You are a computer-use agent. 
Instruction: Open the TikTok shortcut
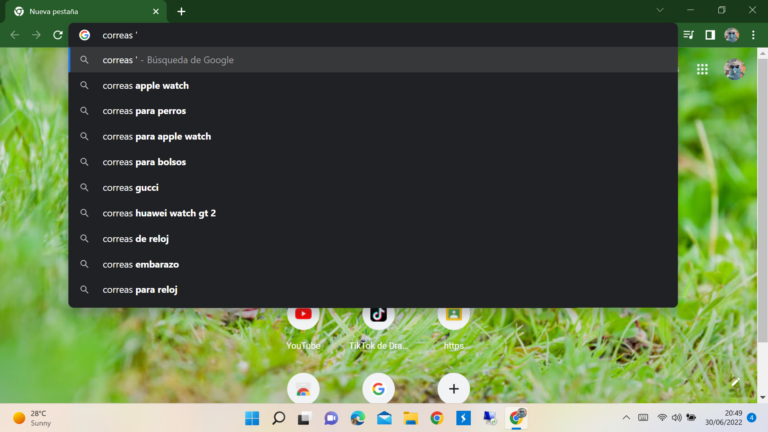[x=378, y=315]
